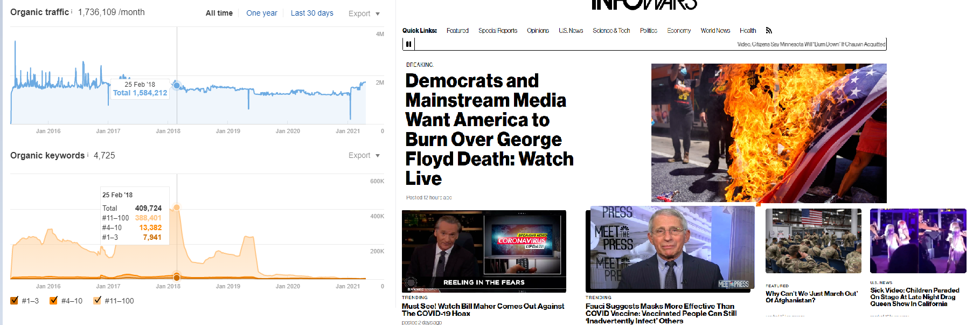The width and height of the screenshot is (980, 325).
Task: Click the dark orange point on keywords chart baseline
Action: pos(177,277)
